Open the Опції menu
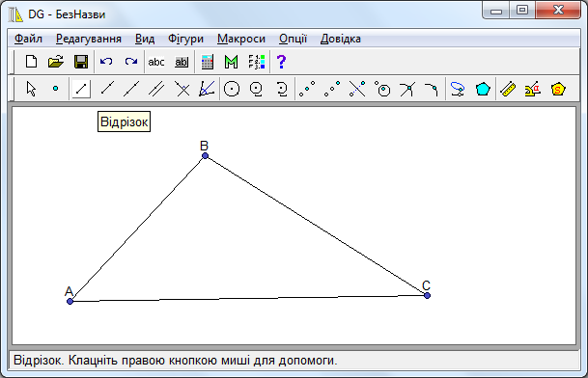Screen dimensions: 588x378 tap(293, 39)
